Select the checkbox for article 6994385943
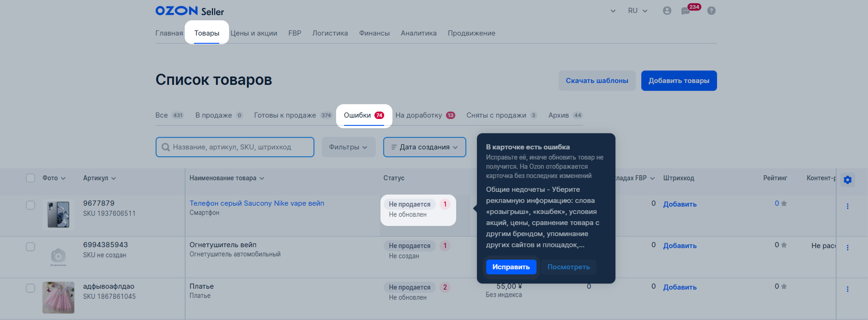Screen dimensions: 868x320 coord(30,247)
